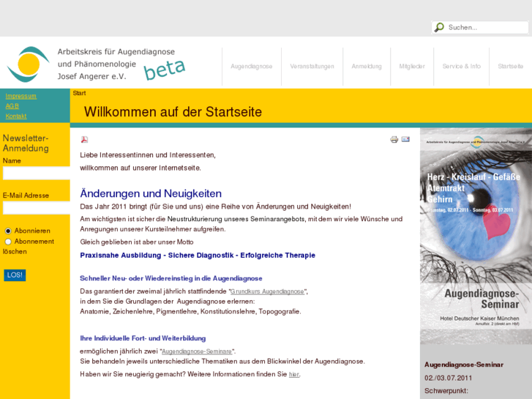Click the magnifier icon in search box
Screen dimensions: 532x399
click(x=439, y=27)
